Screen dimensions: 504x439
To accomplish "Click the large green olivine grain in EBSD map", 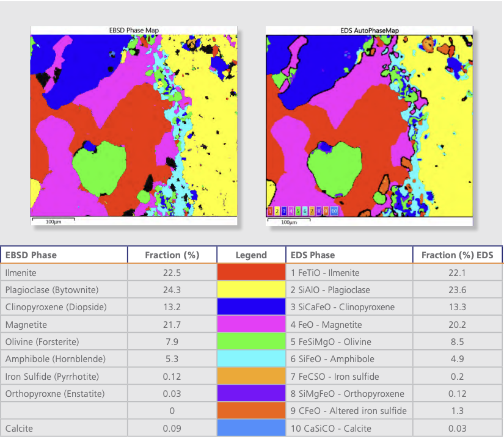I will [99, 168].
